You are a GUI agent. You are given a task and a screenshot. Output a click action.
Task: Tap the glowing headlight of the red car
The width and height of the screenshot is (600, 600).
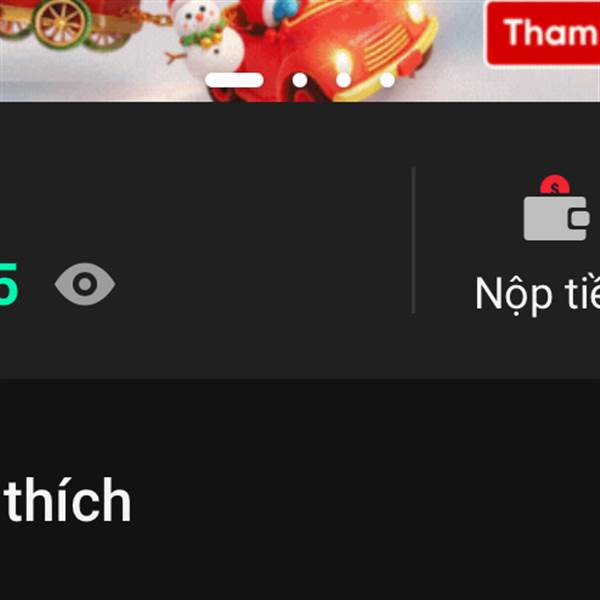pyautogui.click(x=342, y=62)
